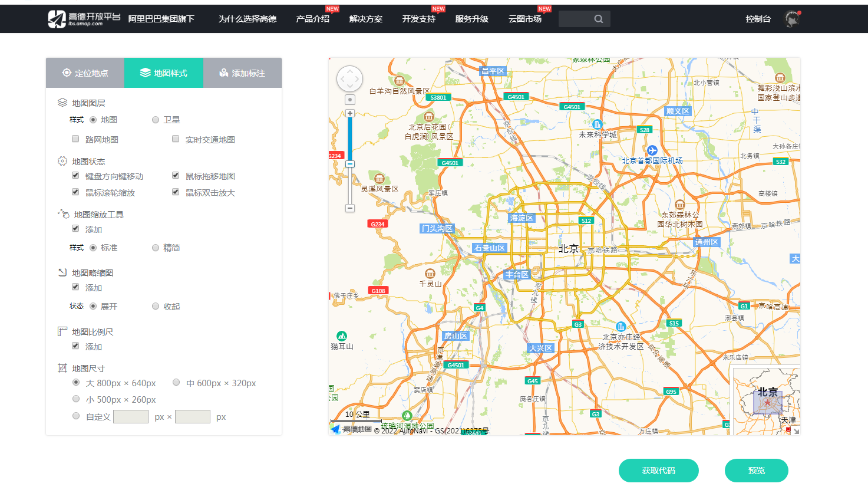The height and width of the screenshot is (490, 868).
Task: Open the 产品介绍 menu
Action: (313, 19)
